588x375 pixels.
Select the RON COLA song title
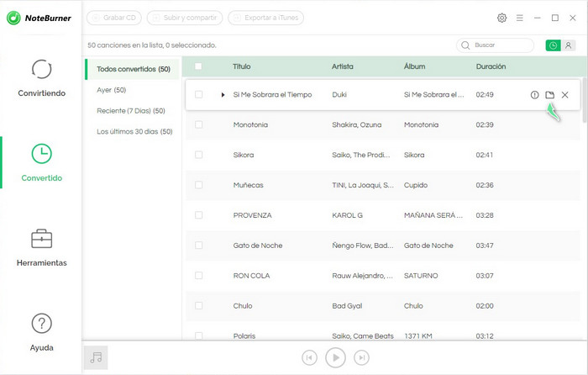251,276
